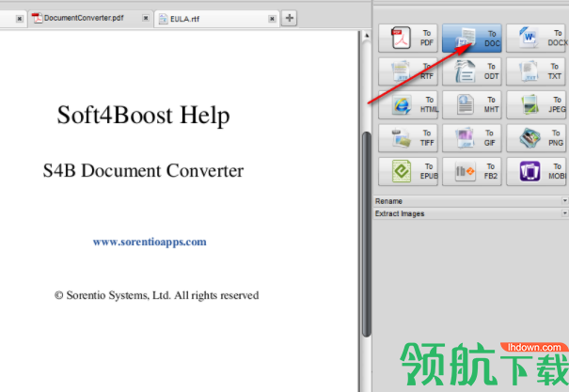Expand the Extract Images section
The height and width of the screenshot is (392, 569).
[470, 213]
